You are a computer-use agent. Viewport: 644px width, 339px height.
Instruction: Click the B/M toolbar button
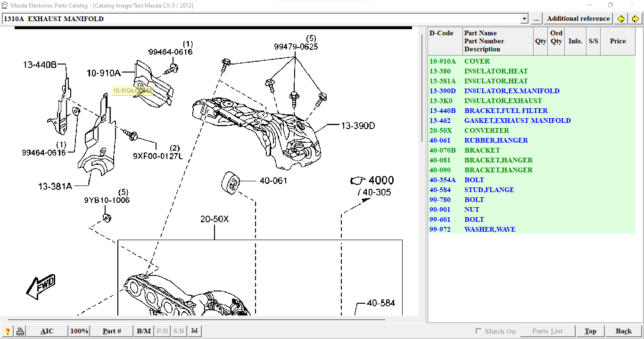click(x=144, y=331)
